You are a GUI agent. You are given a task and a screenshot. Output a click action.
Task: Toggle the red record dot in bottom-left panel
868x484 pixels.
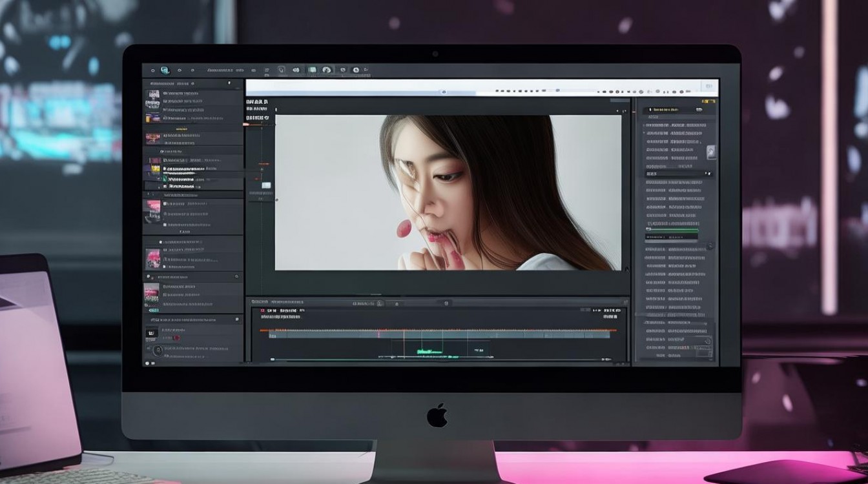[176, 338]
